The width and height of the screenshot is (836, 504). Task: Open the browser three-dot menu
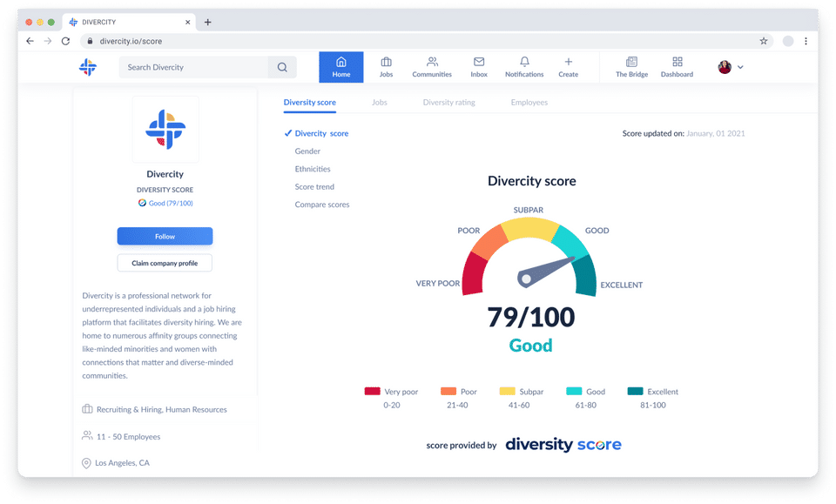[806, 41]
